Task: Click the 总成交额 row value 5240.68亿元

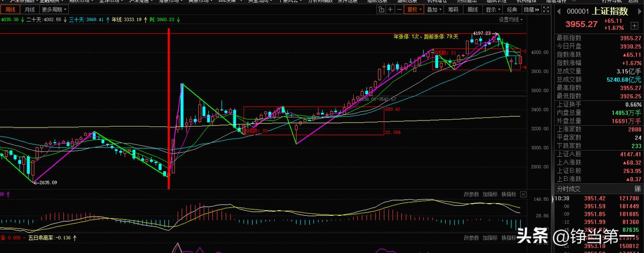Action: pos(624,79)
